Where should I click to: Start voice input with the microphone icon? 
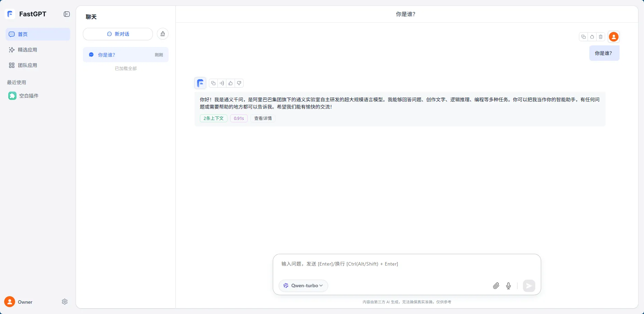[508, 285]
